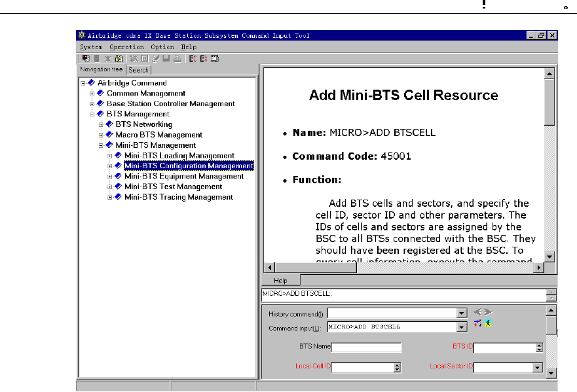Open the Command input dropdown arrow

462,327
